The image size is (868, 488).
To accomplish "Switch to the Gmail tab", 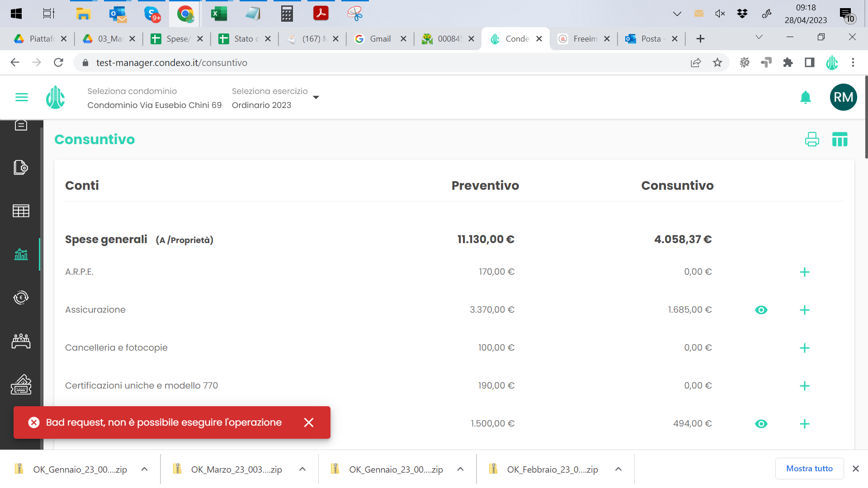I will (380, 39).
